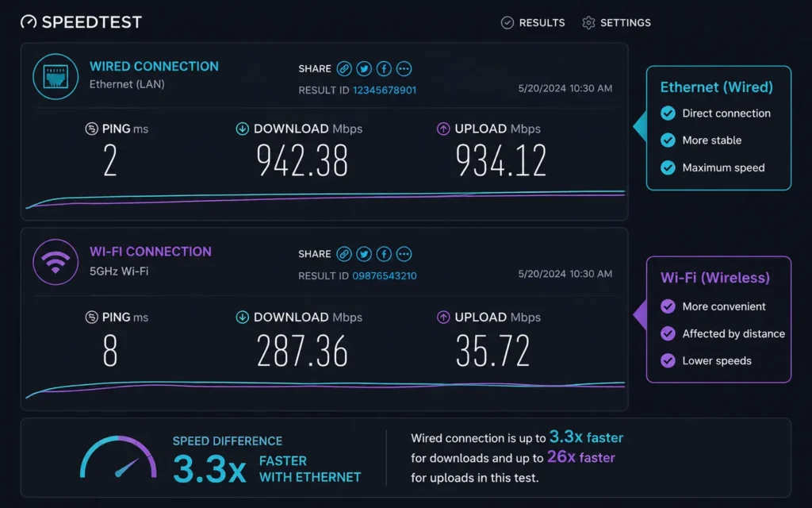Click the FASTER WITH ETHERNET text
This screenshot has width=812, height=508.
pos(310,469)
